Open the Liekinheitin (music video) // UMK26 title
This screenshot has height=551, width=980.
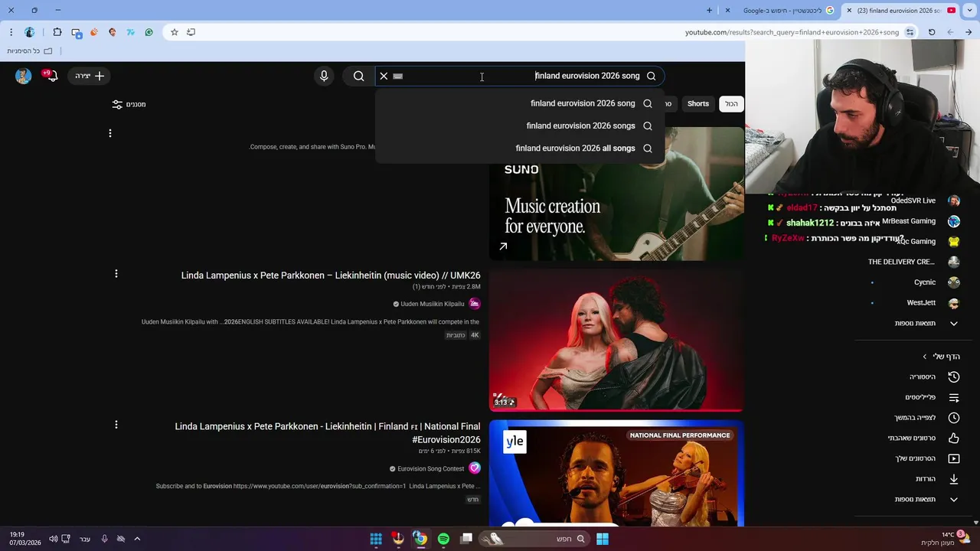(331, 275)
